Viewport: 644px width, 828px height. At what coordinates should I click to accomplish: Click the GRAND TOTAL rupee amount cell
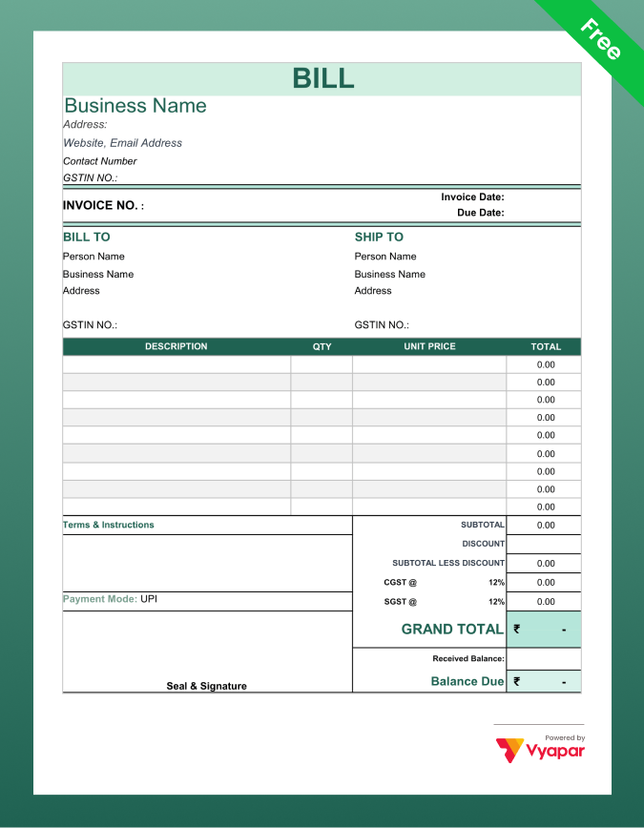544,630
